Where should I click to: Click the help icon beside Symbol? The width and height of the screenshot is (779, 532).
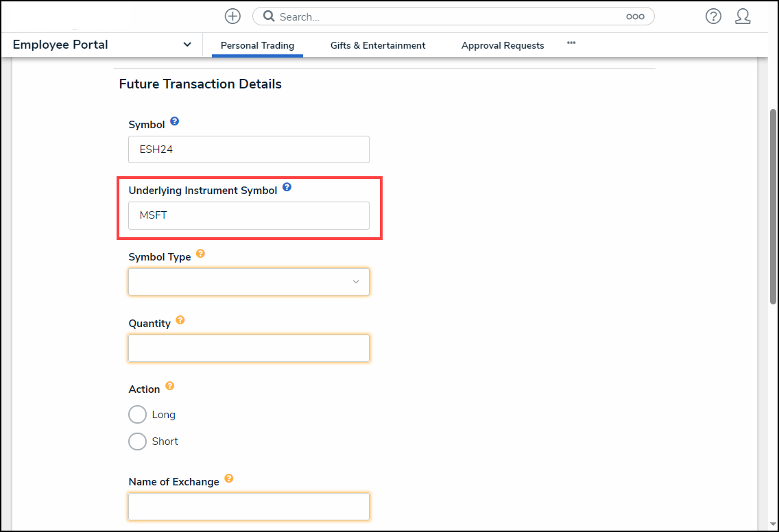[x=174, y=122]
